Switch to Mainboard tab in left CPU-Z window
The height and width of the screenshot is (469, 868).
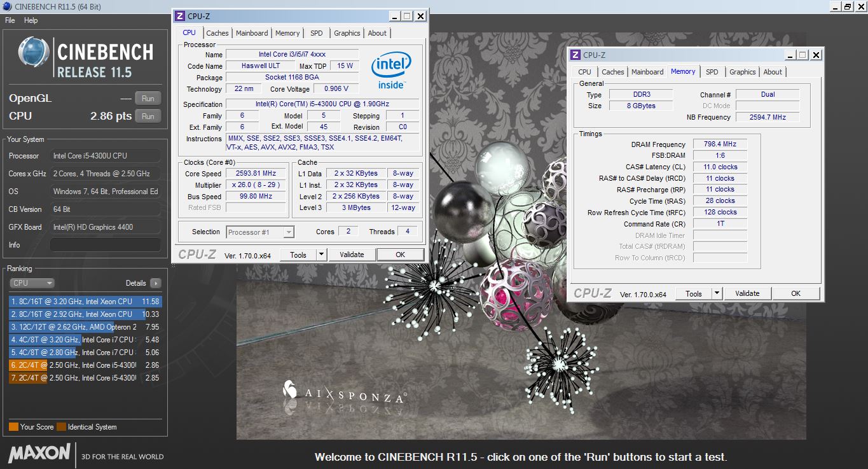[252, 33]
